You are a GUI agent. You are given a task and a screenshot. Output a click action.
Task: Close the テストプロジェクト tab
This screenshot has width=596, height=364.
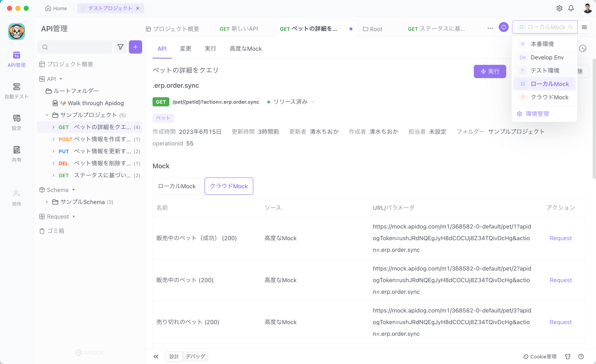(137, 8)
